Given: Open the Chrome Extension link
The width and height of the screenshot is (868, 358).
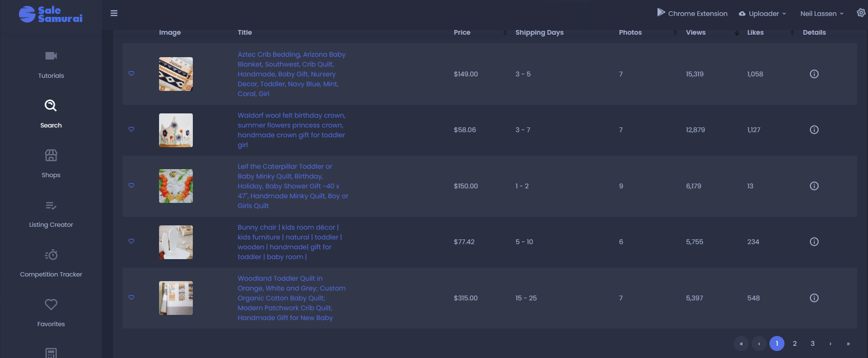Looking at the screenshot, I should click(x=692, y=13).
